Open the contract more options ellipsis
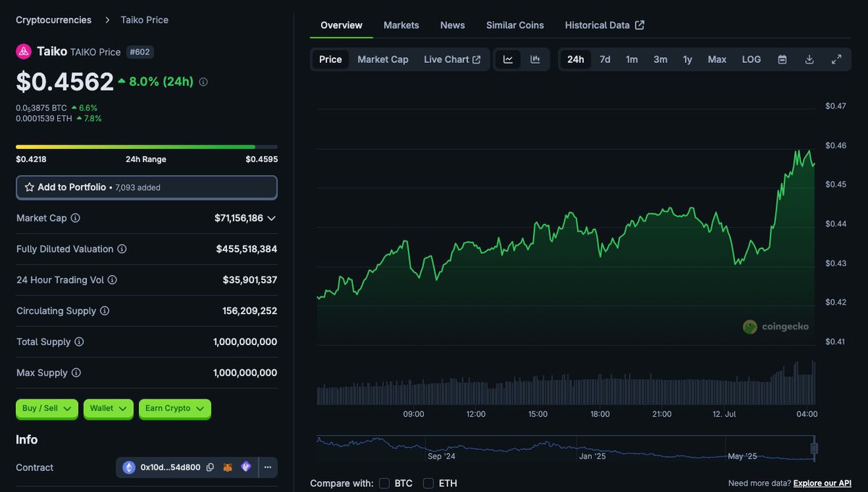Screen dimensions: 868x492 [x=268, y=467]
